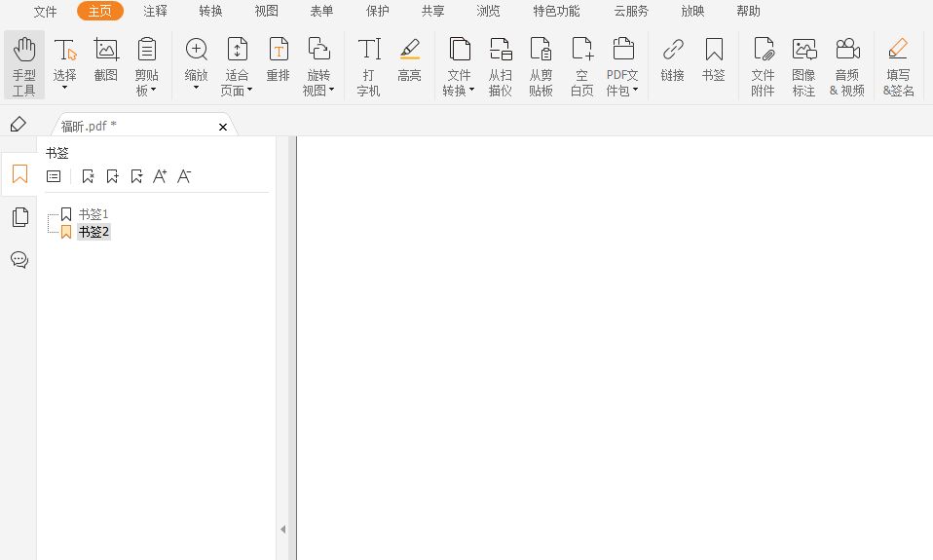The width and height of the screenshot is (933, 560).
Task: Click the Snapshot (截图) tool
Action: click(106, 59)
